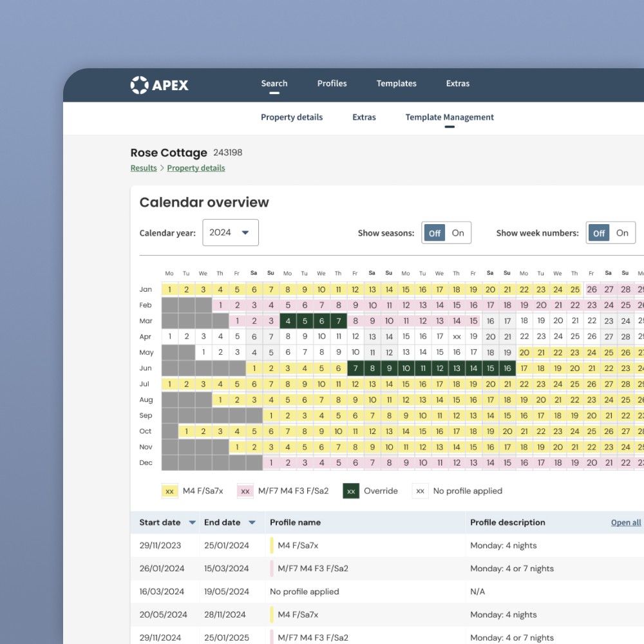The height and width of the screenshot is (644, 644).
Task: Click the Dec month row label
Action: coord(146,462)
